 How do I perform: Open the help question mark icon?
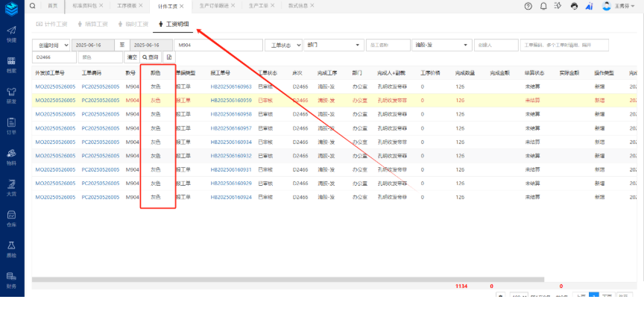click(528, 5)
